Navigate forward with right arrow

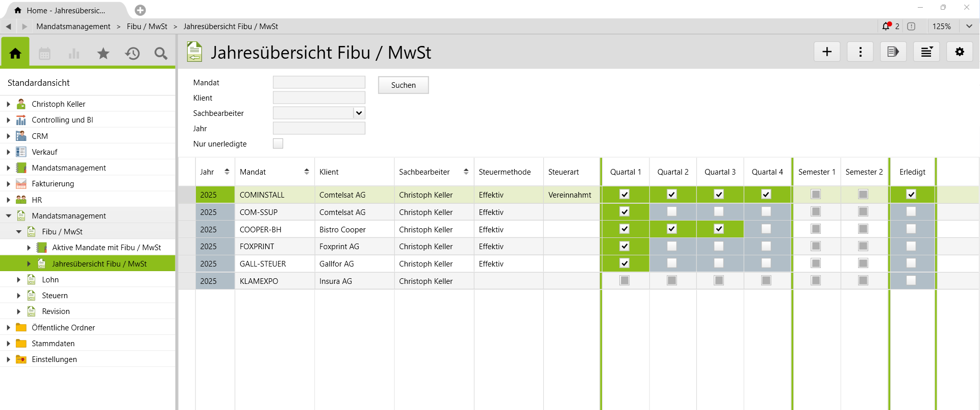(x=24, y=27)
